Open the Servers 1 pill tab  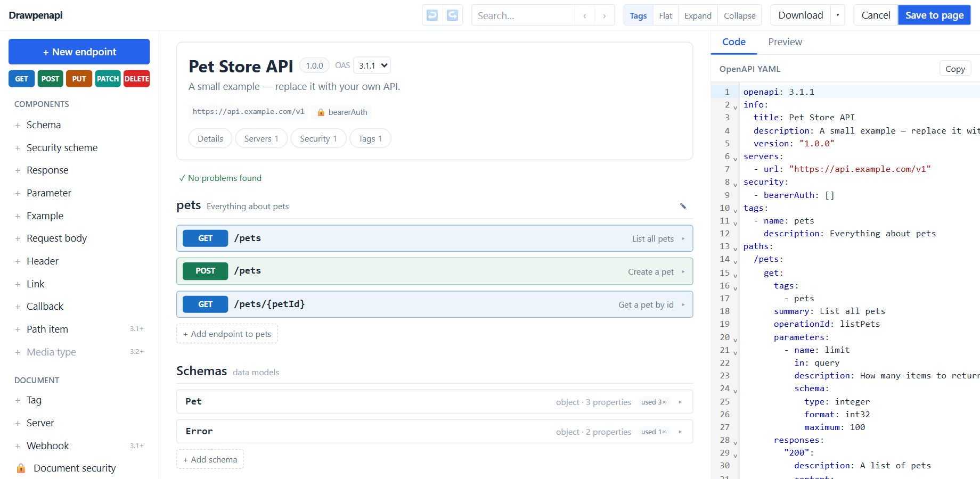click(x=262, y=138)
